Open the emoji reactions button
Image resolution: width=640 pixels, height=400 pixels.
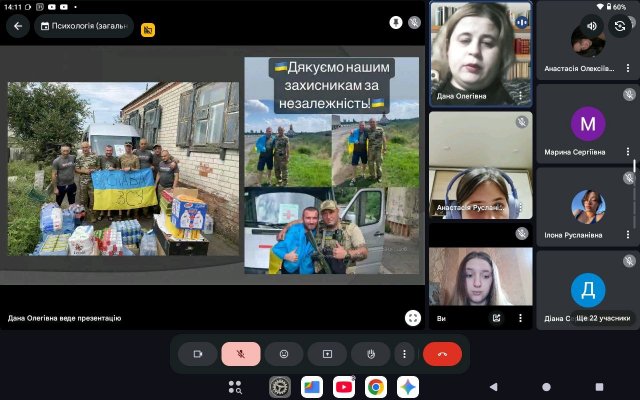point(284,354)
